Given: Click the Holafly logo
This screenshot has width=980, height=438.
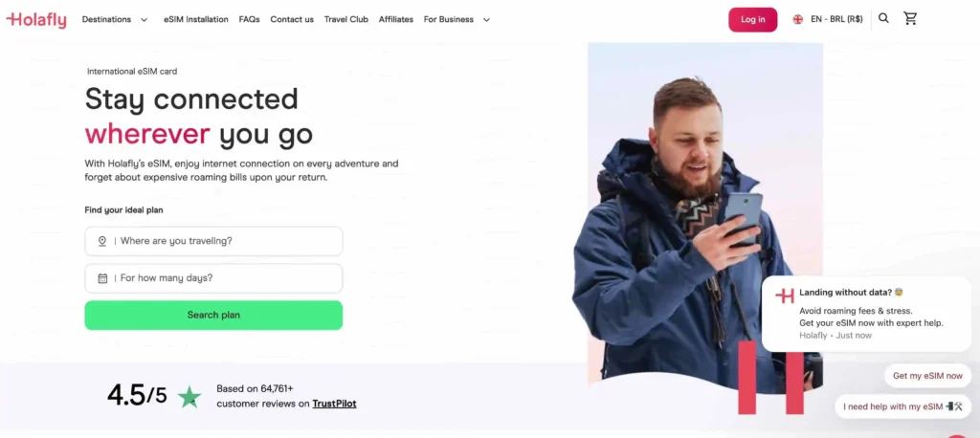Looking at the screenshot, I should click(x=36, y=19).
